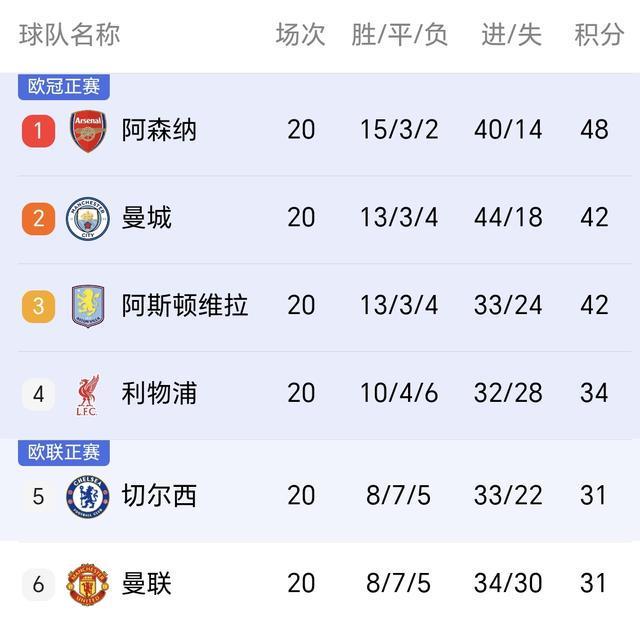Click the Arsenal club crest icon
Screen dimensions: 640x618
(x=88, y=131)
